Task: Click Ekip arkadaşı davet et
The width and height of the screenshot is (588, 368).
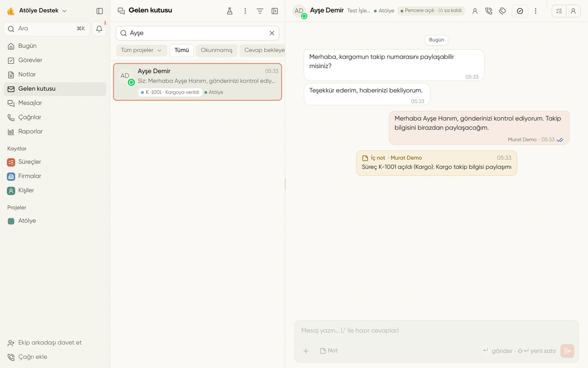Action: click(x=55, y=343)
